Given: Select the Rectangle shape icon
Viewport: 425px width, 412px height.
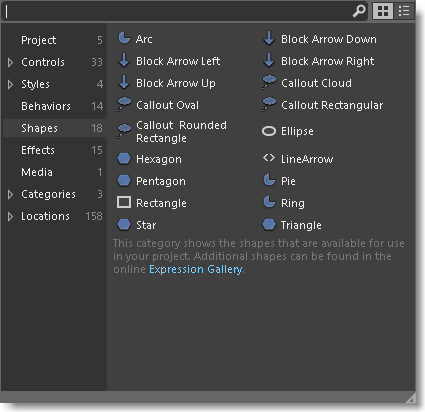Looking at the screenshot, I should pos(124,202).
